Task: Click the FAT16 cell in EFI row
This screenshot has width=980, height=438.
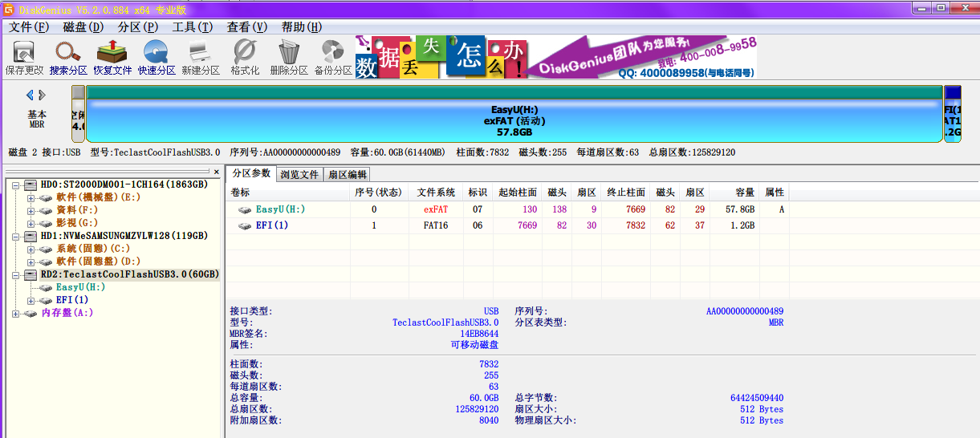Action: [436, 226]
